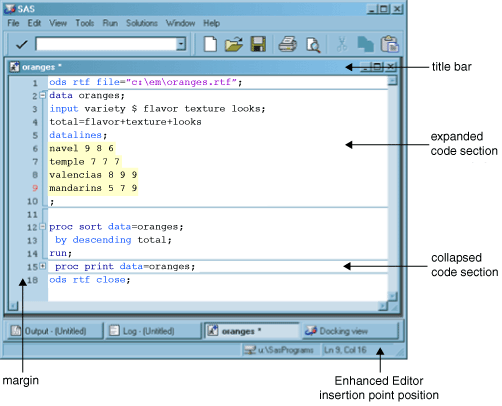This screenshot has width=502, height=406.
Task: Click the editor vertical scrollbar up arrow
Action: 393,80
